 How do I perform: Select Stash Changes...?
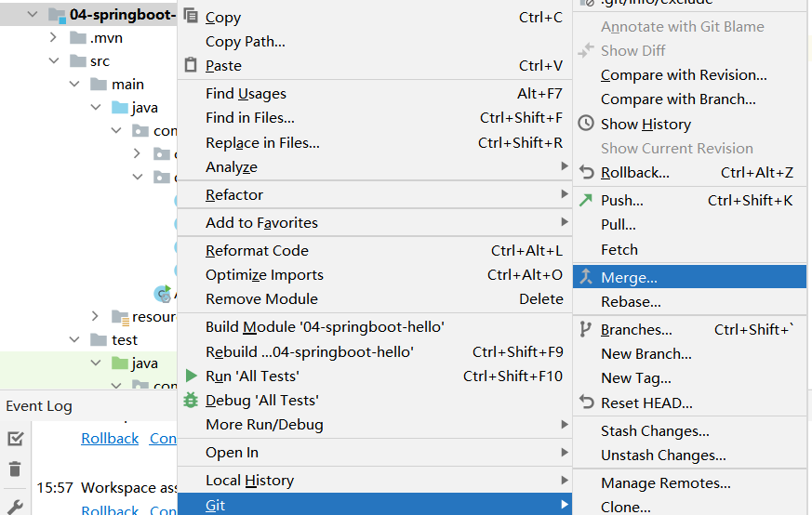click(x=690, y=431)
